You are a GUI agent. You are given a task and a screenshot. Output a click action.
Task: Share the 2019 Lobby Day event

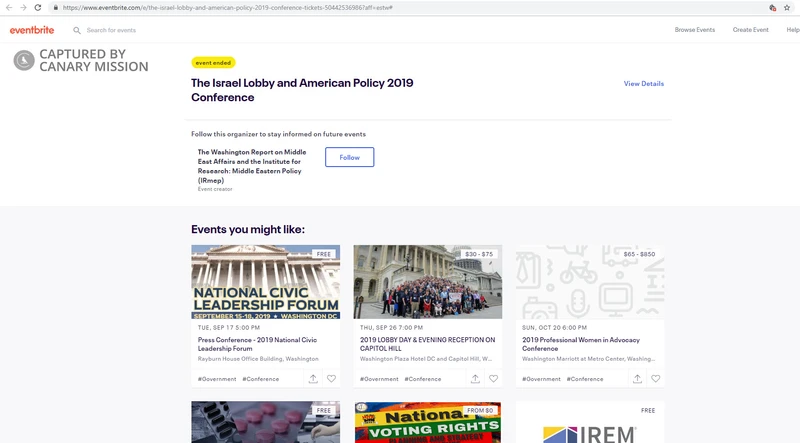pyautogui.click(x=475, y=379)
